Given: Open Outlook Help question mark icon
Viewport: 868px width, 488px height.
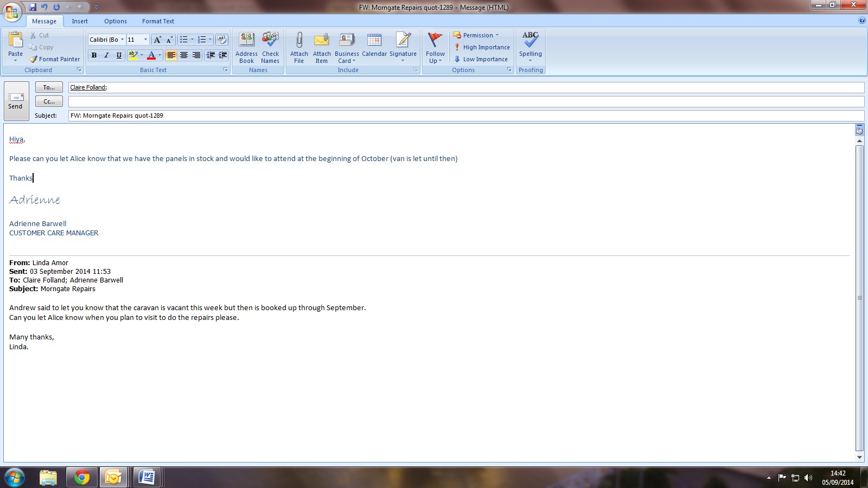Looking at the screenshot, I should point(862,21).
